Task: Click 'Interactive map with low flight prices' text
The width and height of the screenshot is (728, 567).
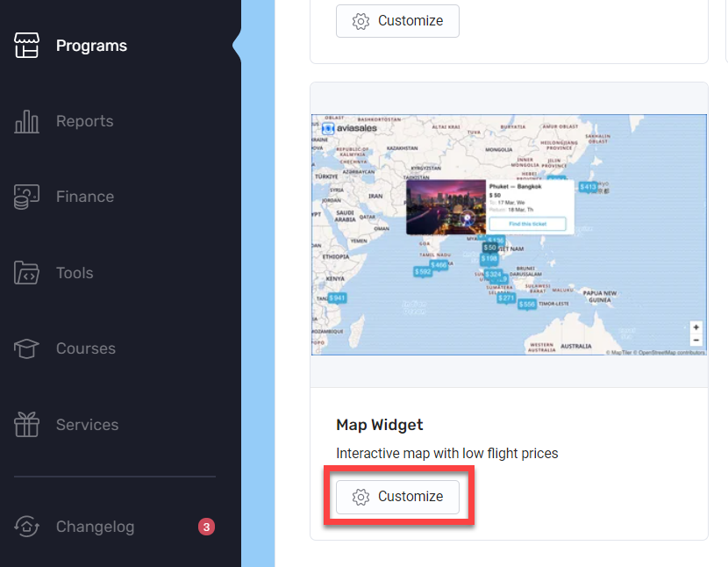Action: point(446,453)
